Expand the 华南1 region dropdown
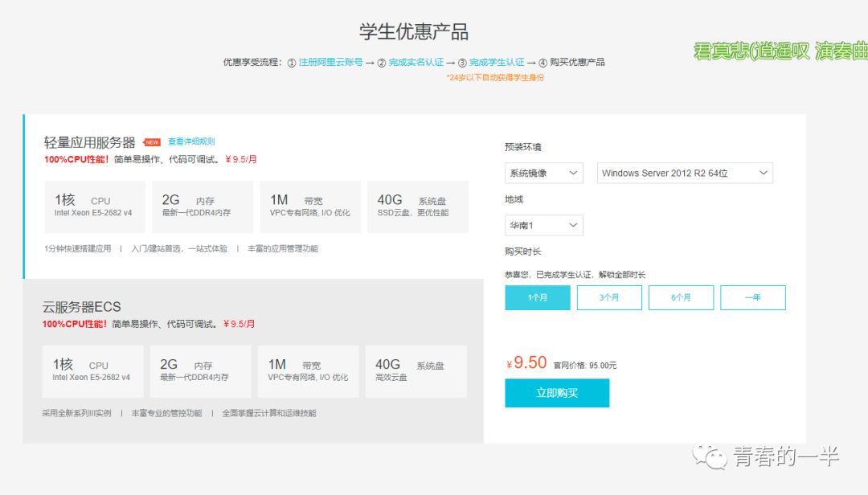Viewport: 868px width, 495px height. pyautogui.click(x=543, y=225)
